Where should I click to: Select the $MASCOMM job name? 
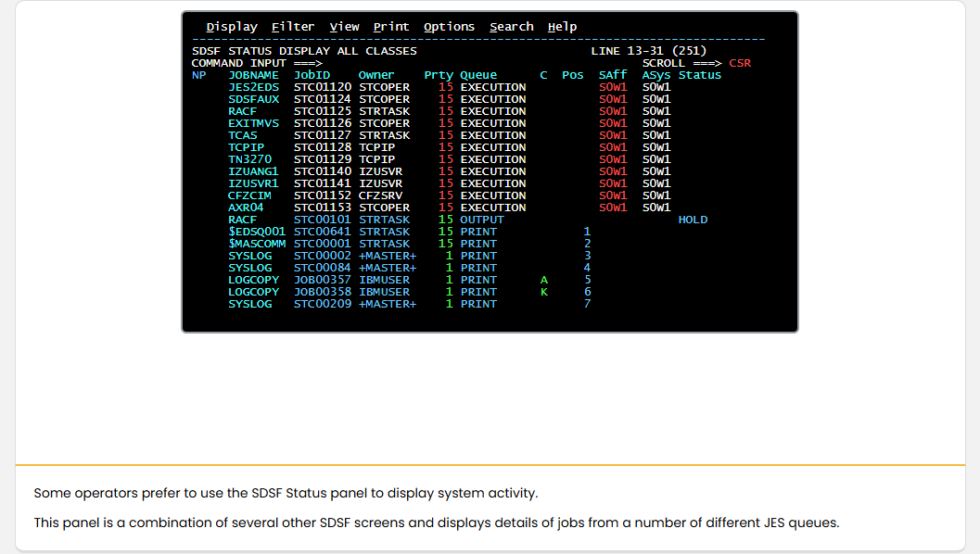257,244
